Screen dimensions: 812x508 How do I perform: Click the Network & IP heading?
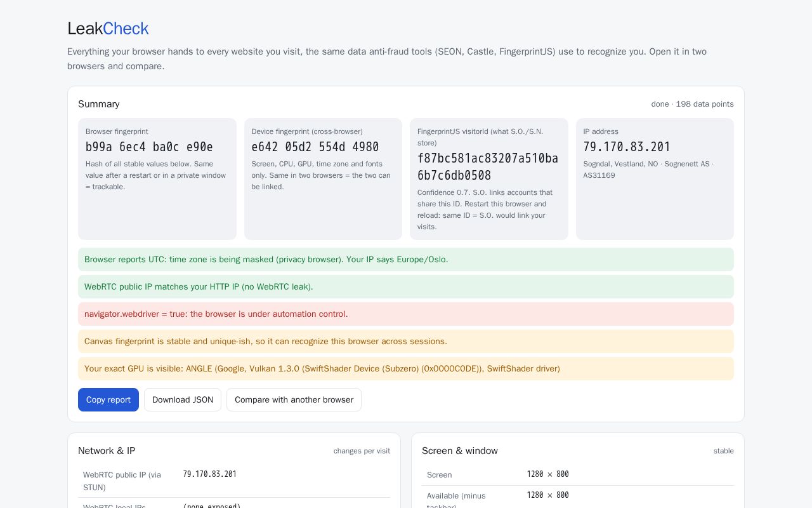coord(107,451)
